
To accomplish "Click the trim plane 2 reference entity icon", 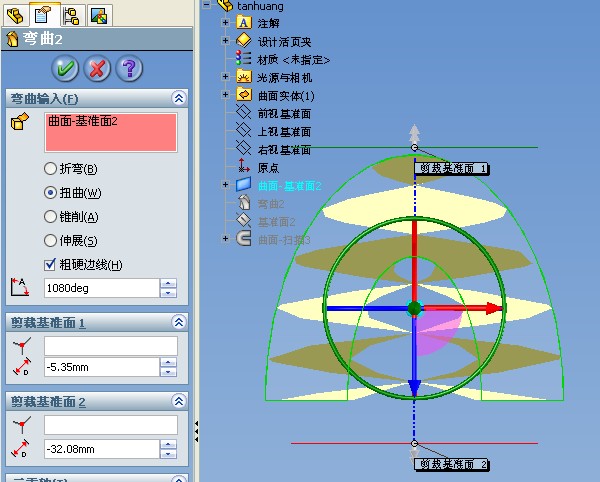I will [x=22, y=425].
